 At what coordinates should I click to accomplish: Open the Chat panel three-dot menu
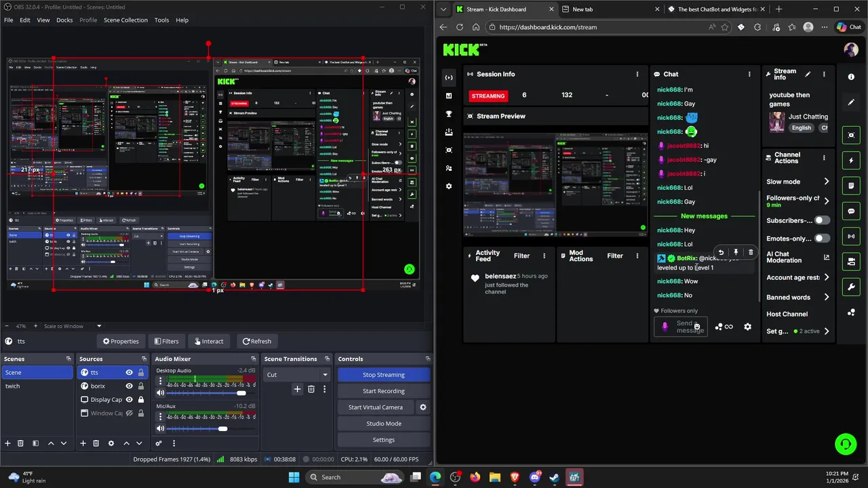(749, 74)
